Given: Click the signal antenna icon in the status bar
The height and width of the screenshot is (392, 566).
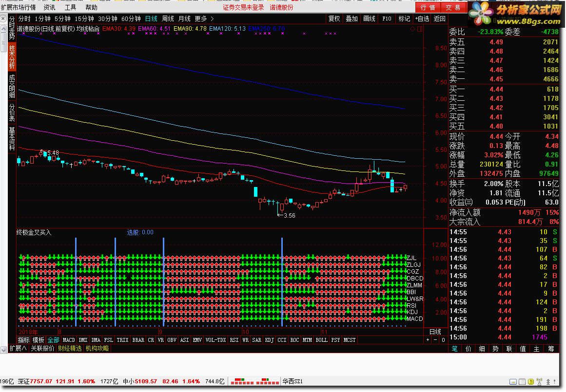Looking at the screenshot, I should pos(539,382).
